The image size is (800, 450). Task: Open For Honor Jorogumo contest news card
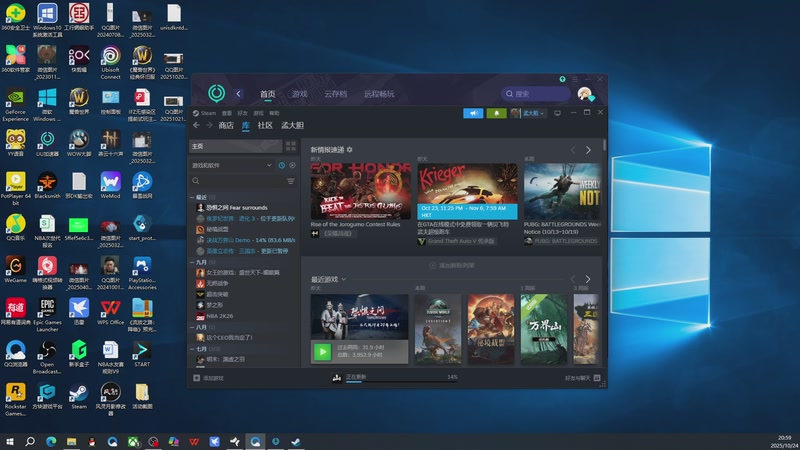(361, 191)
